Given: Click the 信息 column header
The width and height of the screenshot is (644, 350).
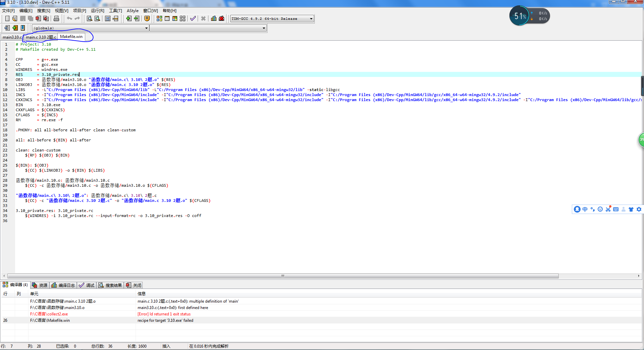Looking at the screenshot, I should [389, 294].
